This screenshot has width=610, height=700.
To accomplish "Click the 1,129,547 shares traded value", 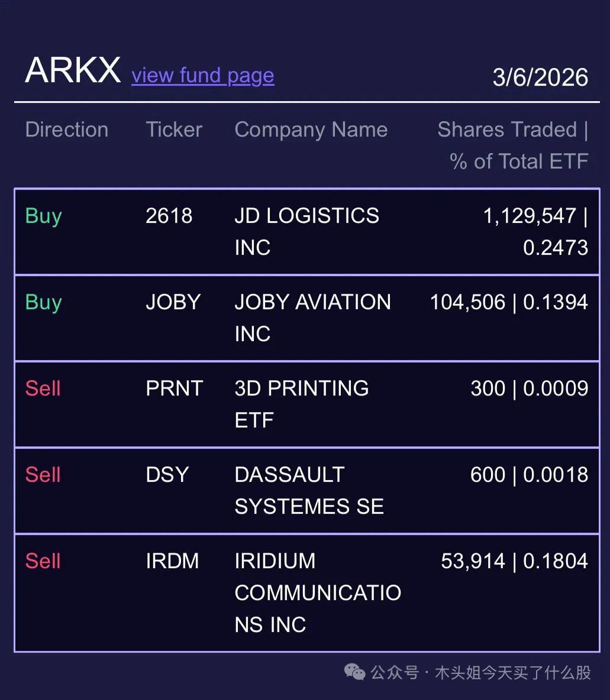I will [x=530, y=216].
